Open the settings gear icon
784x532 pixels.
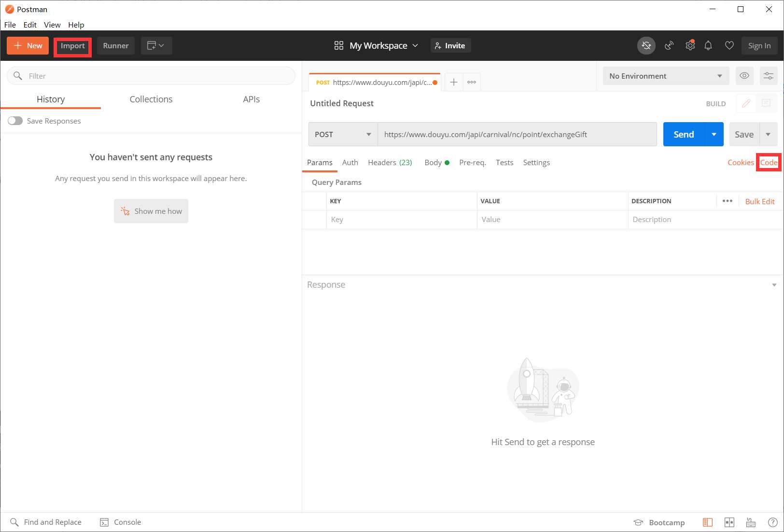click(x=690, y=46)
